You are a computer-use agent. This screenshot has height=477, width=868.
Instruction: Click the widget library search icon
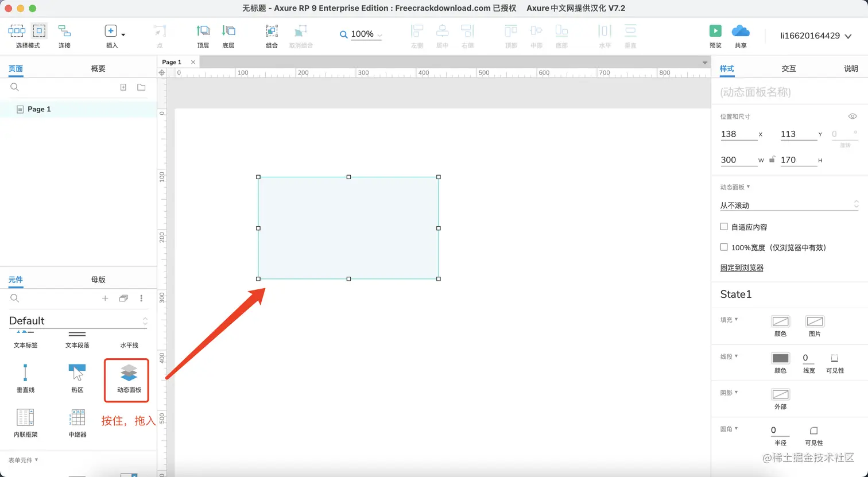tap(15, 298)
